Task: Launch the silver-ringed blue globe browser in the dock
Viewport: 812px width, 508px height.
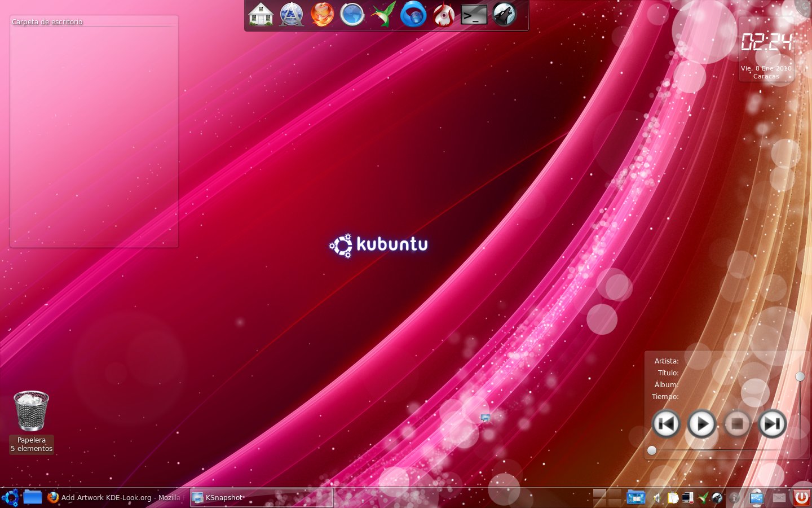Action: pyautogui.click(x=352, y=14)
